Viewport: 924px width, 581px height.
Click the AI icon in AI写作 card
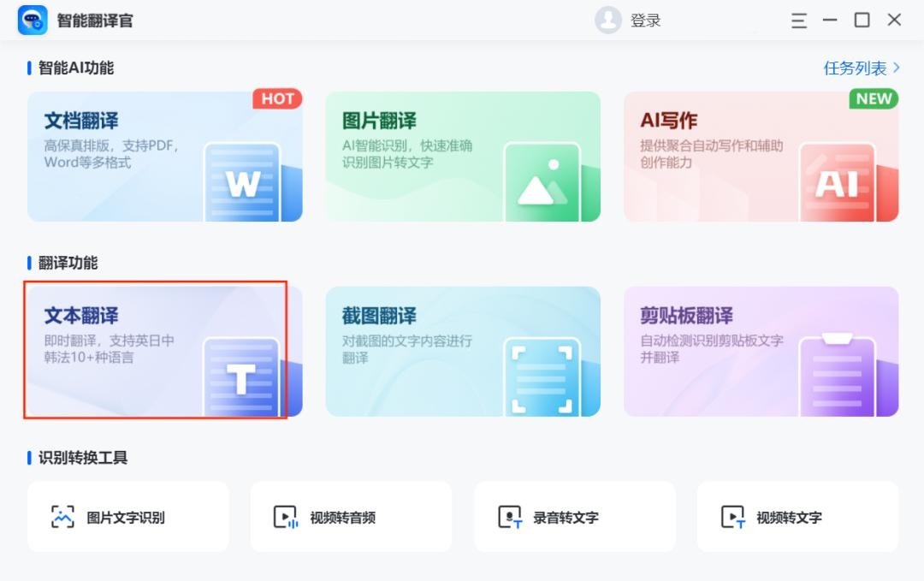click(x=836, y=182)
